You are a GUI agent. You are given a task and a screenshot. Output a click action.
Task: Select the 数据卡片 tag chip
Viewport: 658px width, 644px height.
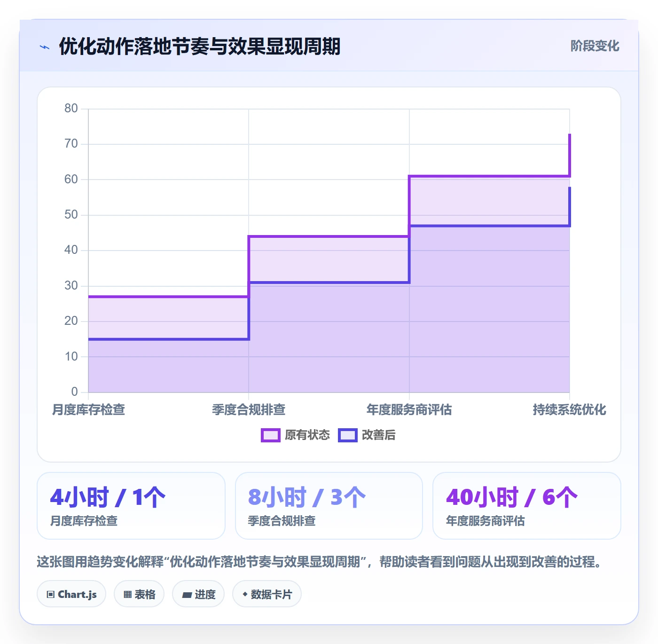point(267,594)
